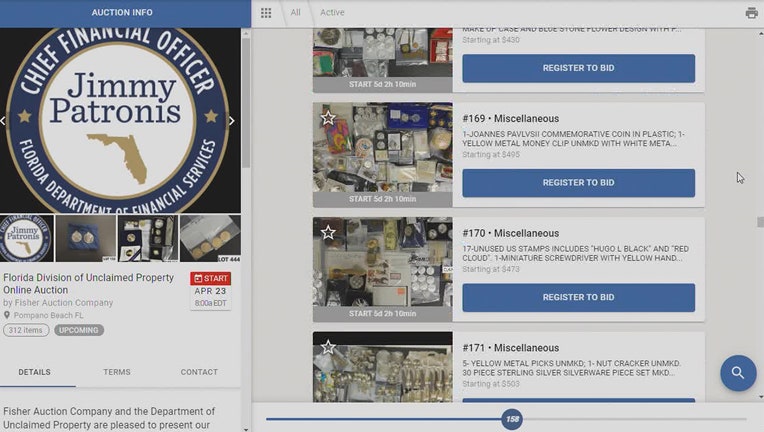Select the TERMS tab
This screenshot has height=432, width=764.
click(117, 372)
